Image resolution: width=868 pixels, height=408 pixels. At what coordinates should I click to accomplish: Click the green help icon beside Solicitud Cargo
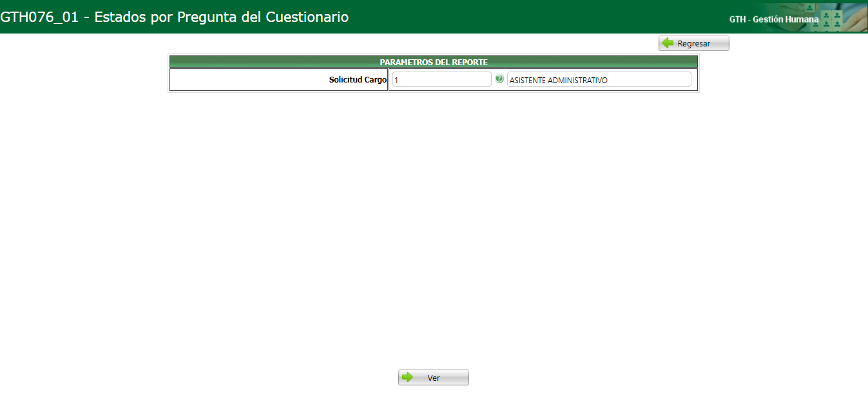[499, 79]
